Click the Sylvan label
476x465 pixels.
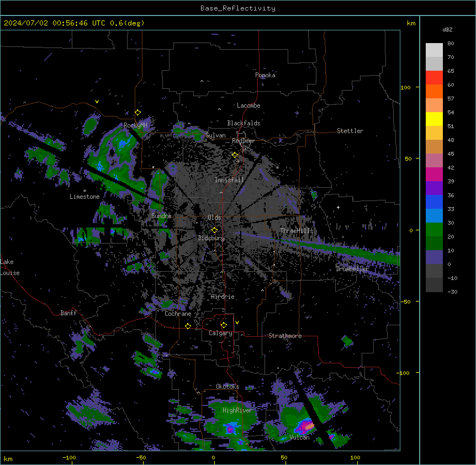[x=215, y=135]
